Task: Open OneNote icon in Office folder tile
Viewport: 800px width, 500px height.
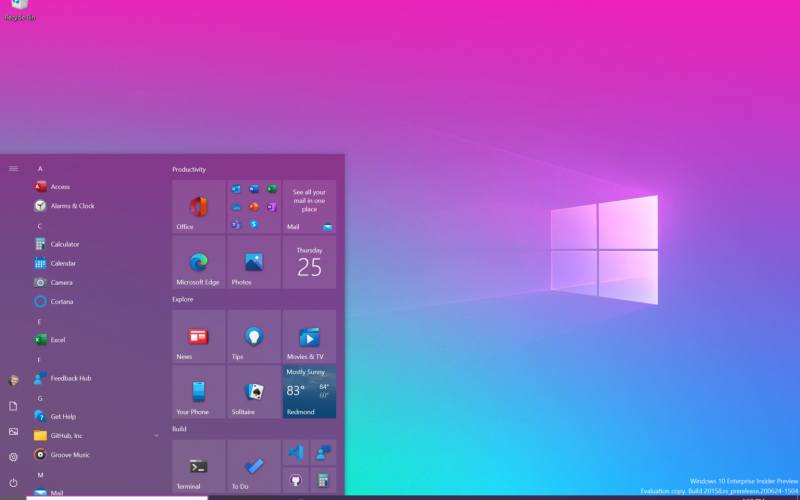Action: click(x=272, y=207)
